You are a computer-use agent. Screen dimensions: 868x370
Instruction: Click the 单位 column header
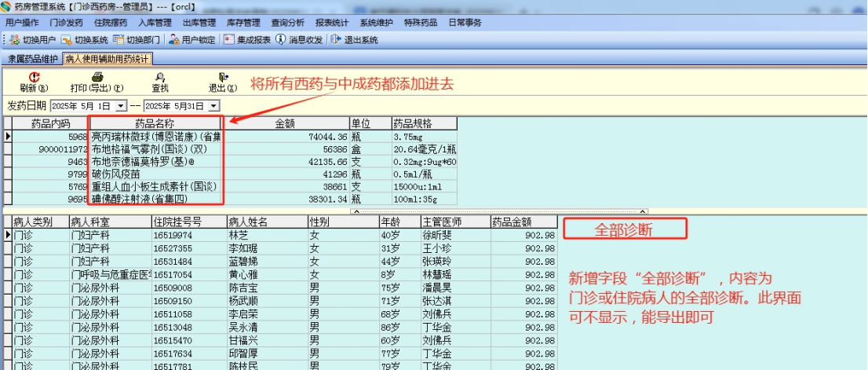[370, 123]
